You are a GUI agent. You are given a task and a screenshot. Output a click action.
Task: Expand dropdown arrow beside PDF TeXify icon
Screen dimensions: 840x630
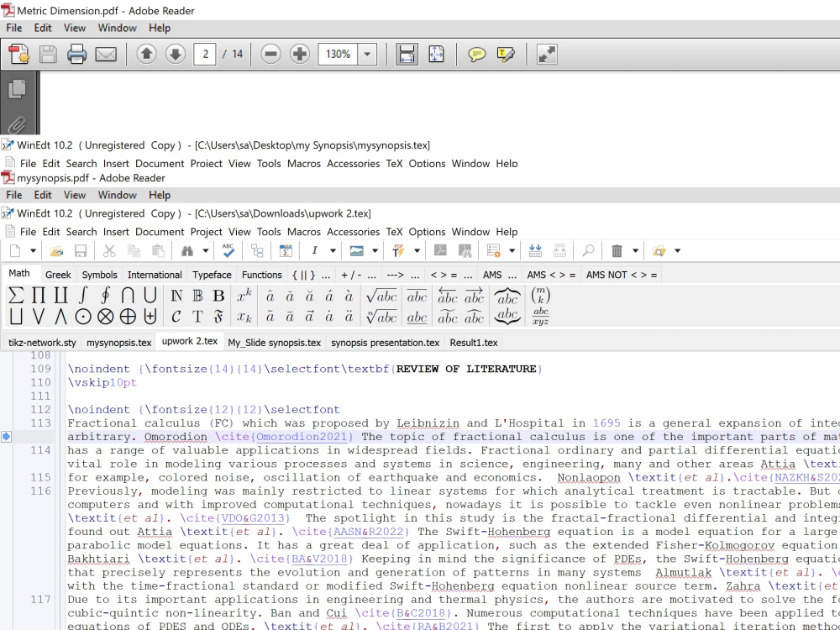click(x=417, y=250)
